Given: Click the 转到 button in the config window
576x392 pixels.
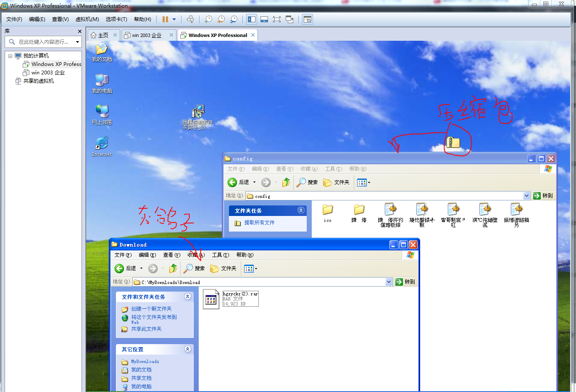Looking at the screenshot, I should click(543, 196).
